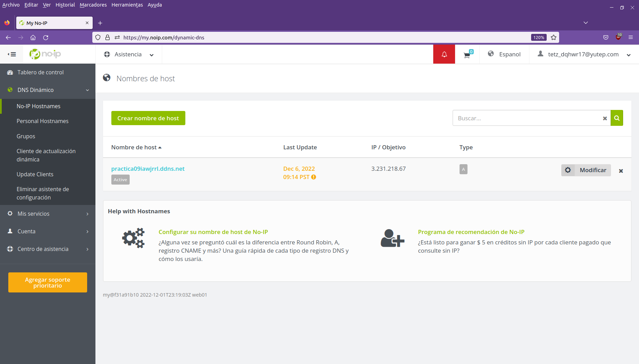The width and height of the screenshot is (639, 364).
Task: Close the My No-IP tab
Action: 87,23
